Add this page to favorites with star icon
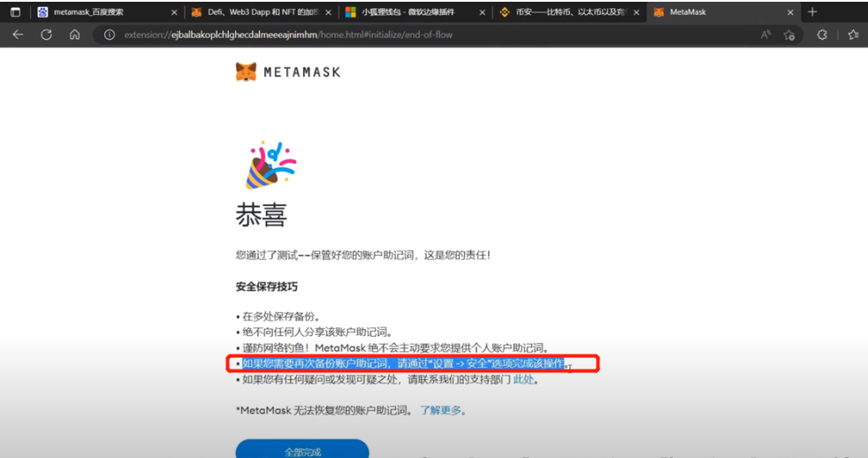The height and width of the screenshot is (458, 868). click(789, 34)
